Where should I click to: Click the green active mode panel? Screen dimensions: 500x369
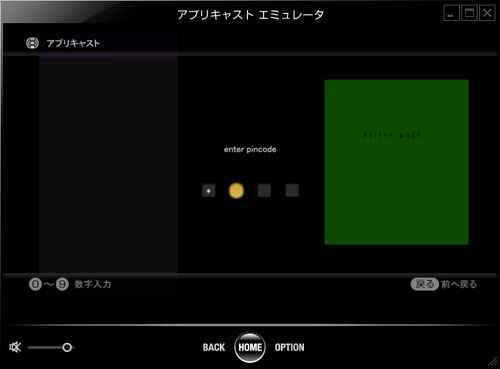pos(397,162)
